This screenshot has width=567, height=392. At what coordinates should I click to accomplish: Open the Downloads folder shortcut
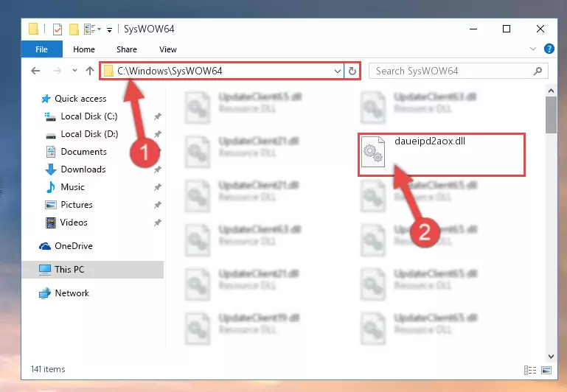click(83, 169)
